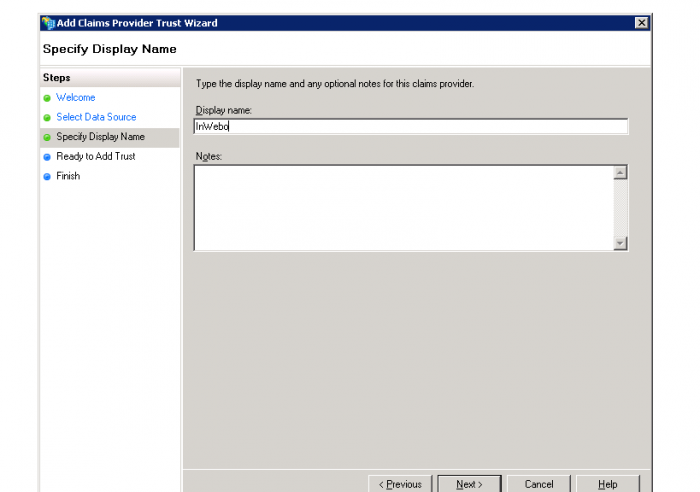This screenshot has width=700, height=492.
Task: Go back with the Previous button
Action: pyautogui.click(x=400, y=484)
